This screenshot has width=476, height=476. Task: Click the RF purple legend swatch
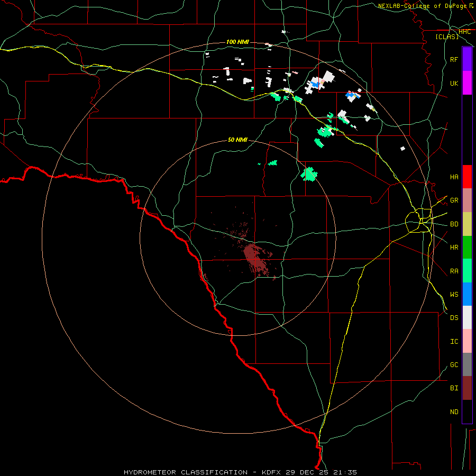tap(467, 59)
